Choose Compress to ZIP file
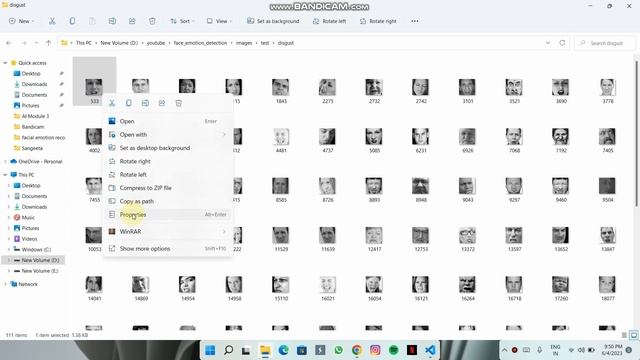The width and height of the screenshot is (640, 360). pos(167,188)
